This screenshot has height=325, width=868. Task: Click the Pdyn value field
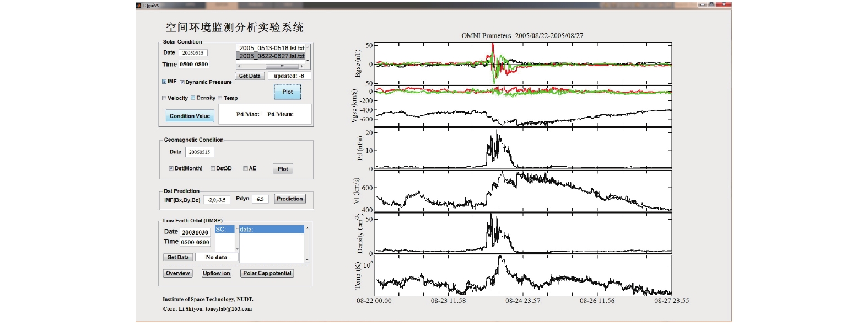click(x=260, y=199)
